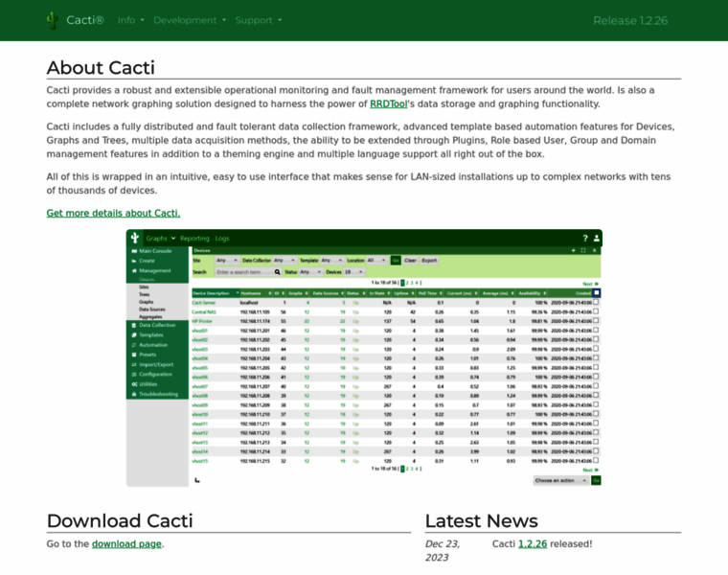Screen dimensions: 728x575
Task: Click the plus icon in Devices header
Action: coord(574,250)
